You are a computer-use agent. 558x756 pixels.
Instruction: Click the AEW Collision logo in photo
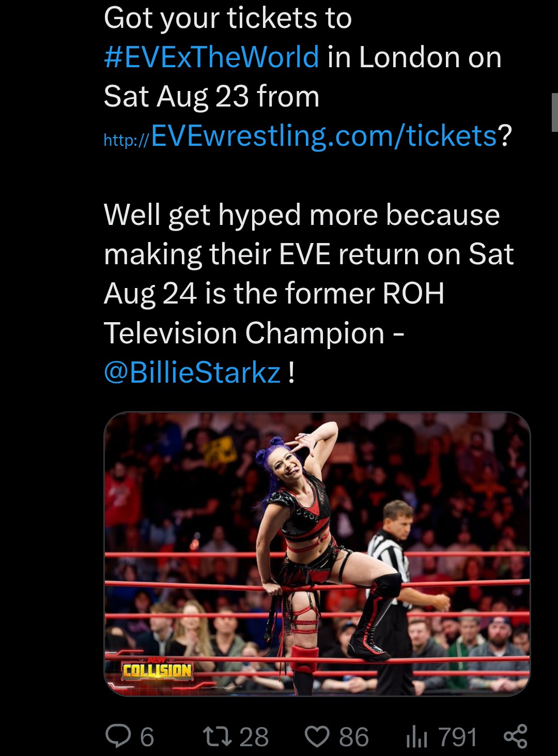point(157,669)
